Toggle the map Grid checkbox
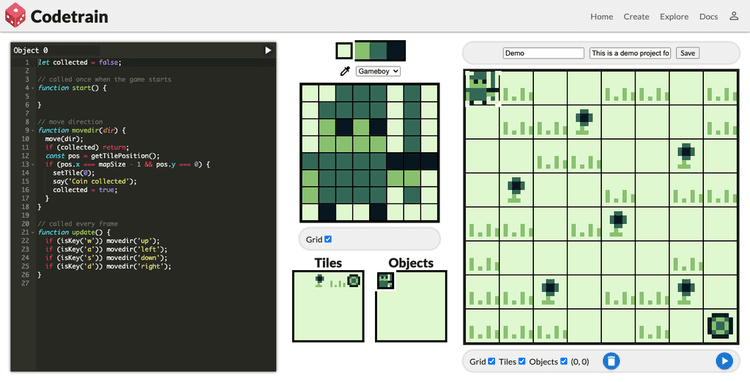The image size is (750, 382). [x=491, y=361]
